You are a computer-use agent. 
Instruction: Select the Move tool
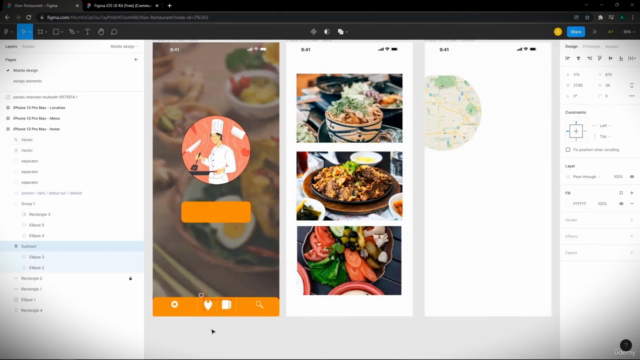click(23, 32)
